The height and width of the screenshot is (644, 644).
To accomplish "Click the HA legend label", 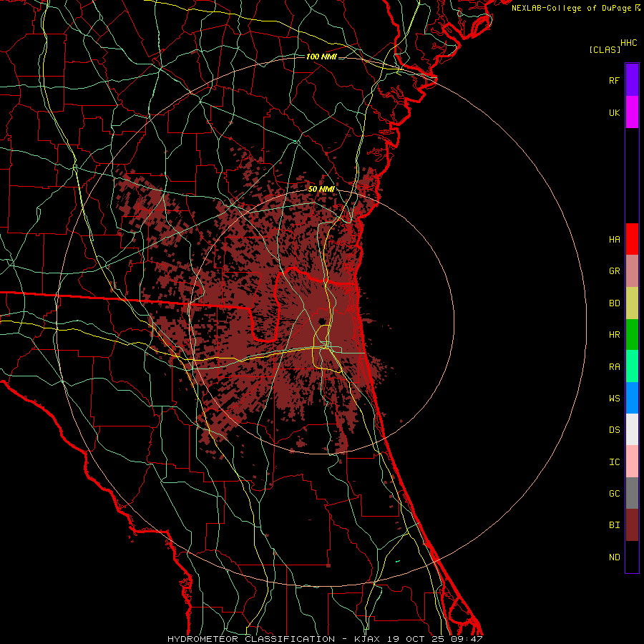I will pos(614,239).
